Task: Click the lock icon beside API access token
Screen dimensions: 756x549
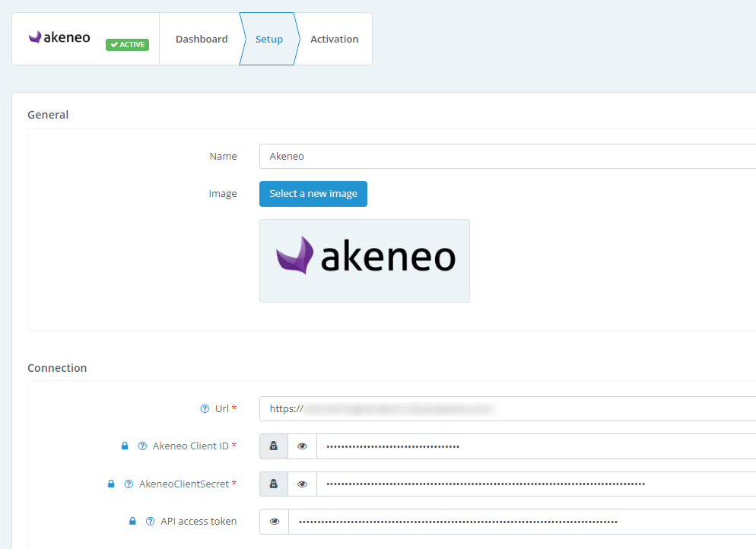Action: click(132, 521)
